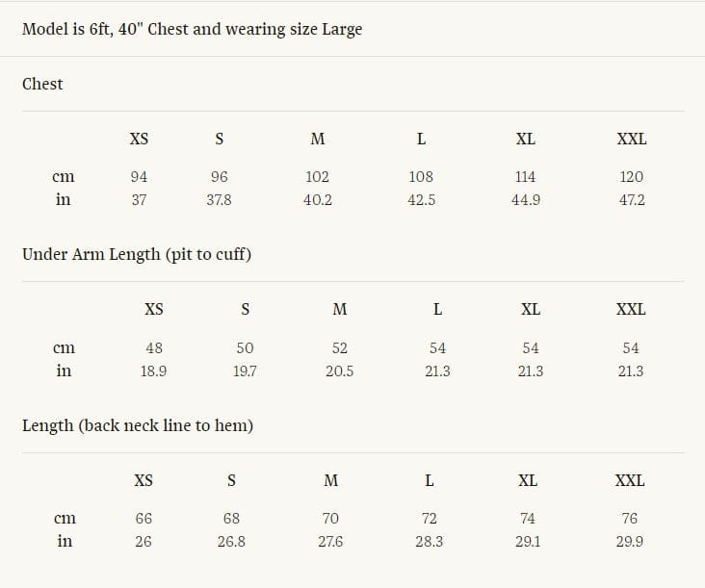
Task: Click the XL header in Length table
Action: coord(528,480)
